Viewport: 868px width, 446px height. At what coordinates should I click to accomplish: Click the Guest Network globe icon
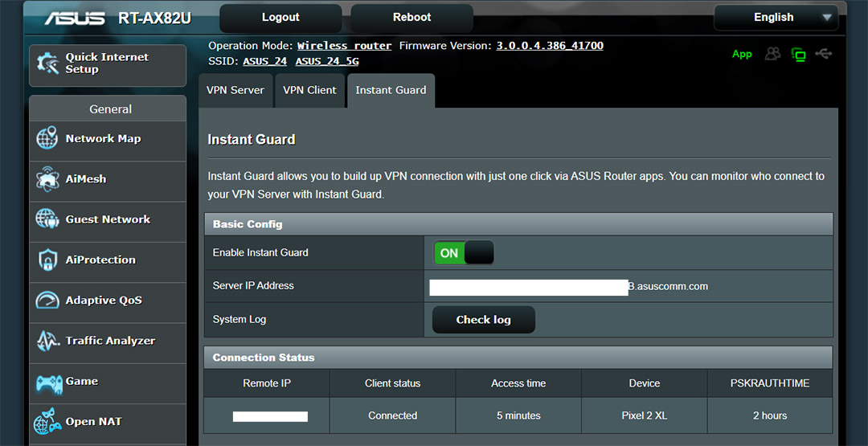click(47, 219)
